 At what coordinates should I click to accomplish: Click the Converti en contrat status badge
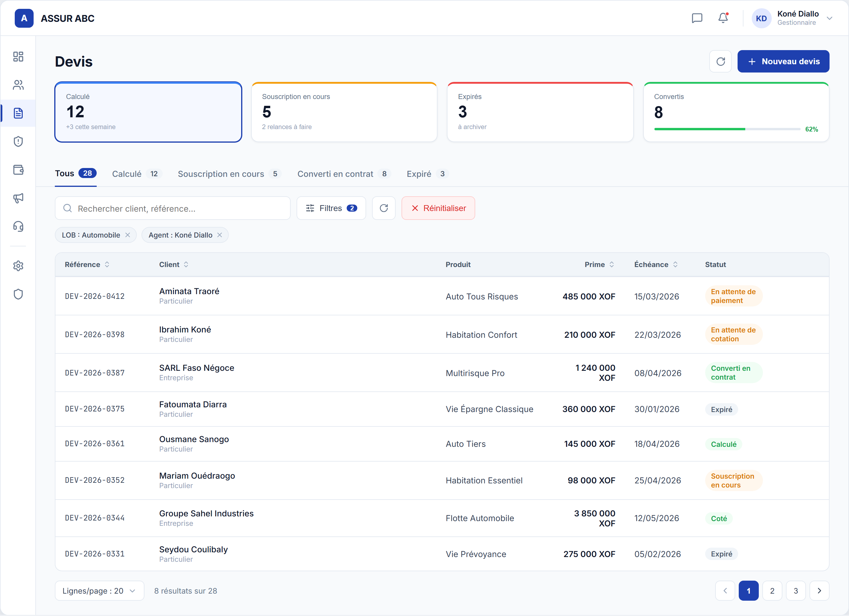pyautogui.click(x=733, y=373)
